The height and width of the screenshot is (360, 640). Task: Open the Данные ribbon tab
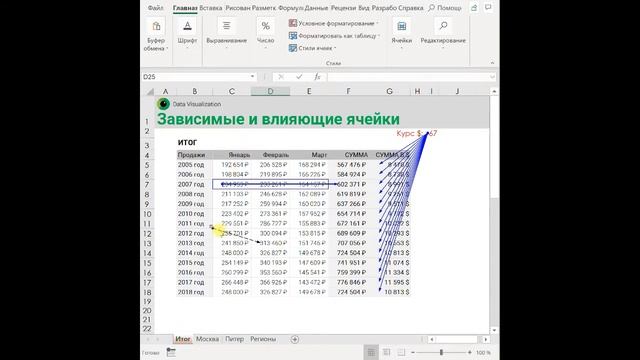click(316, 8)
